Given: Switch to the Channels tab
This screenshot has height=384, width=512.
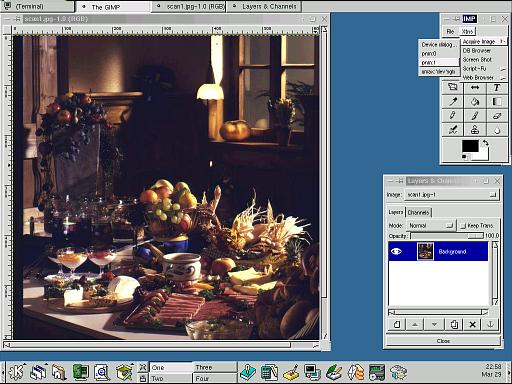Looking at the screenshot, I should (419, 212).
